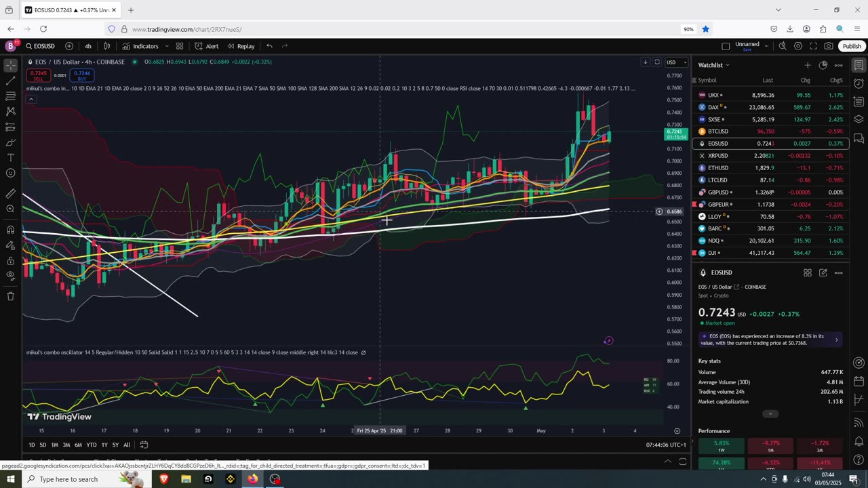Publish the chart idea

click(x=852, y=46)
